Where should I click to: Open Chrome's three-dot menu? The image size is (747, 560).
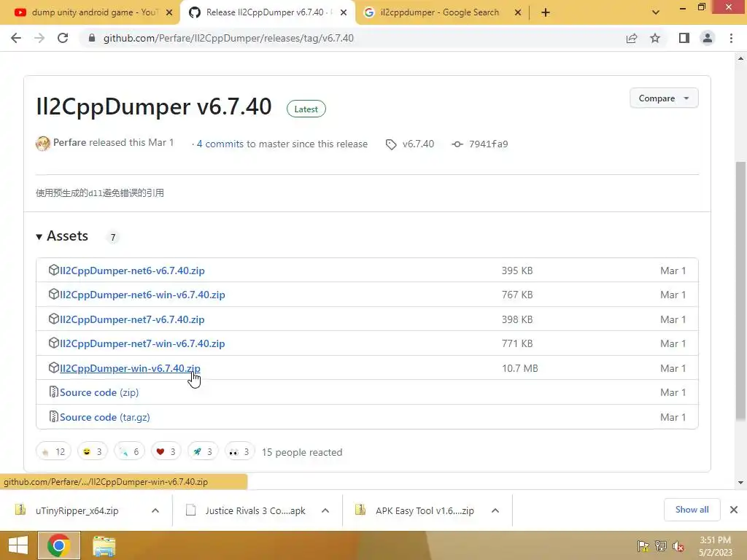coord(731,38)
